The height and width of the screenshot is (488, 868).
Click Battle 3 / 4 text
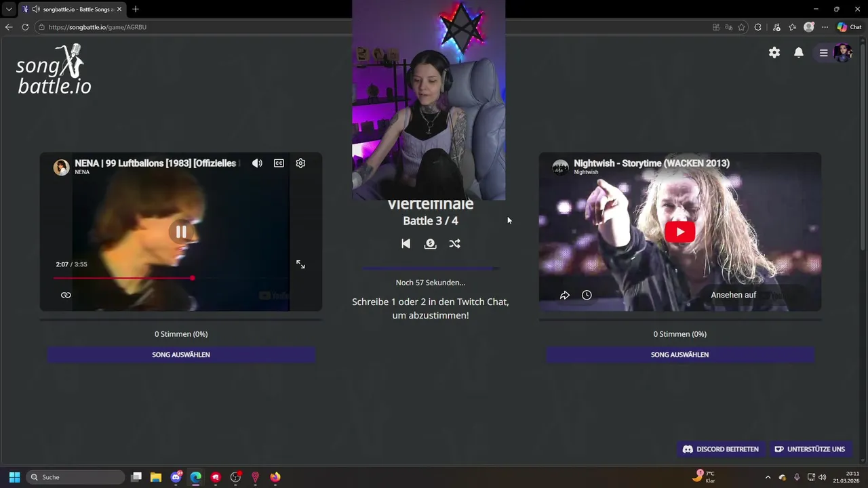tap(431, 221)
